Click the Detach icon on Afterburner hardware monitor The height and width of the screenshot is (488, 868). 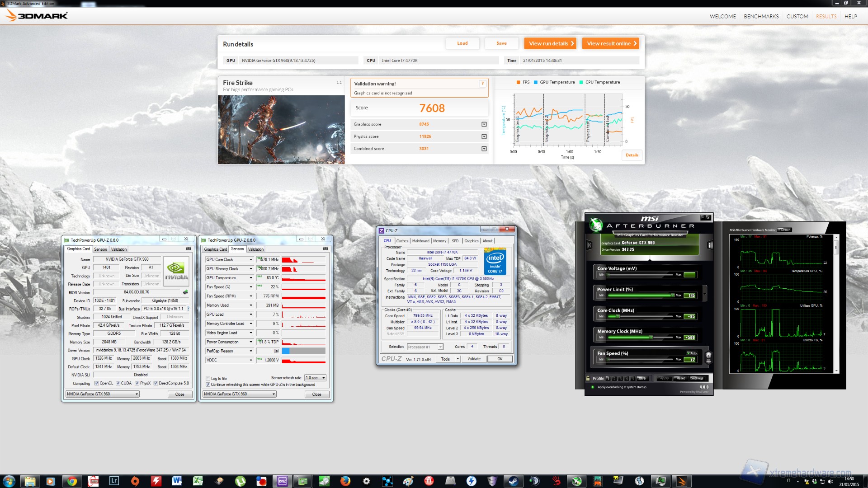785,230
